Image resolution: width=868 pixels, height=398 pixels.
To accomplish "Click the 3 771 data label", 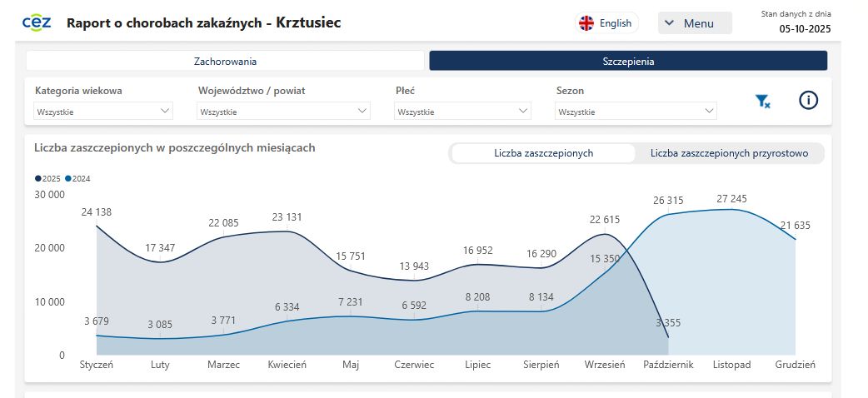I will pos(223,321).
